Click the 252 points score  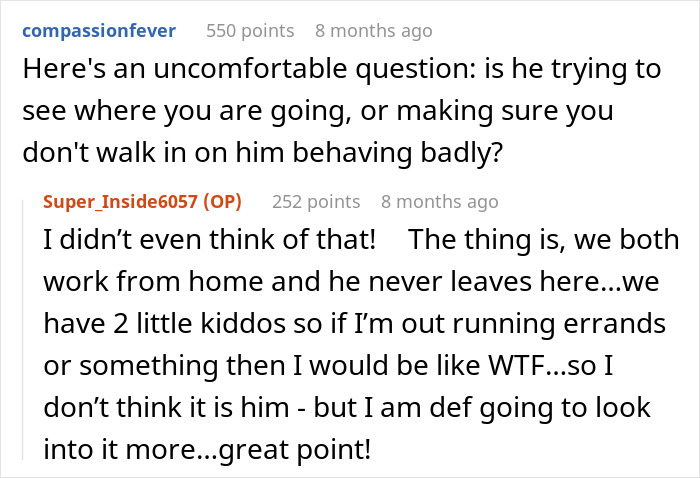[x=315, y=202]
